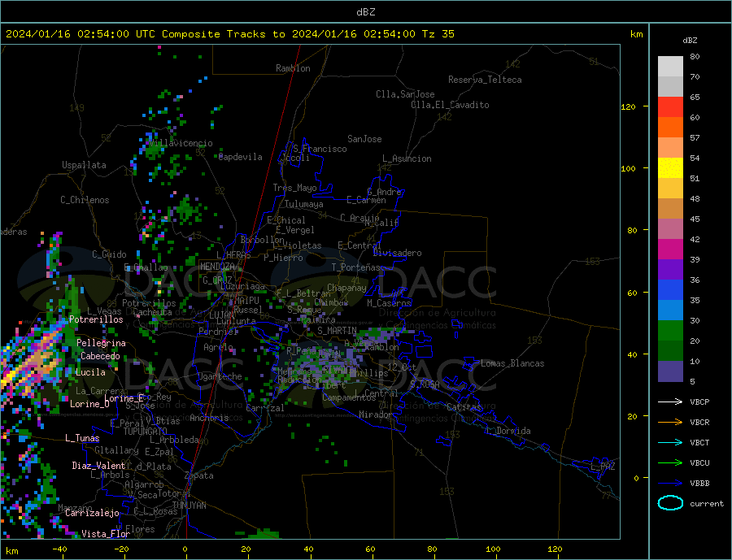Click the TUPUNGATO label
Screen dimensions: 732x560
tap(145, 432)
